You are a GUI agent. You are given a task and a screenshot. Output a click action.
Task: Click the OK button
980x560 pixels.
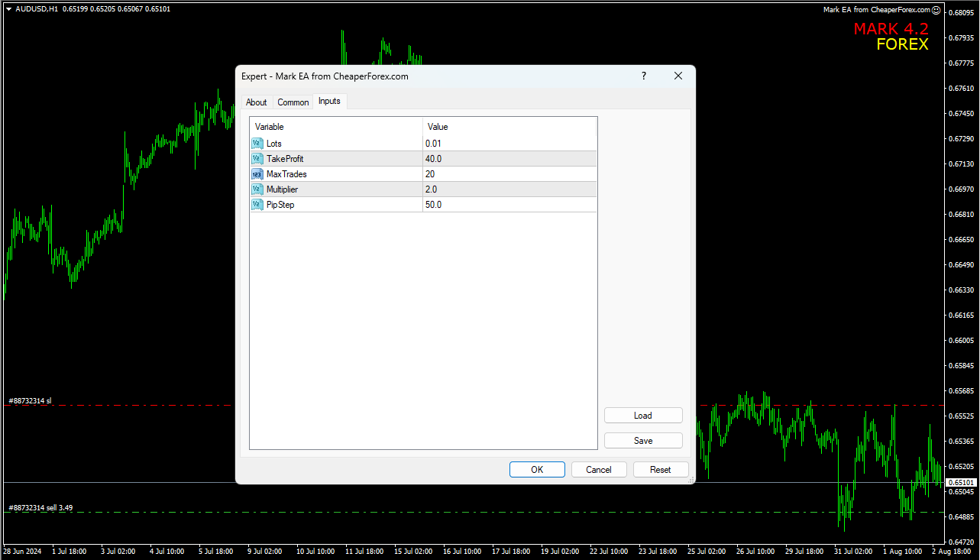pos(537,470)
